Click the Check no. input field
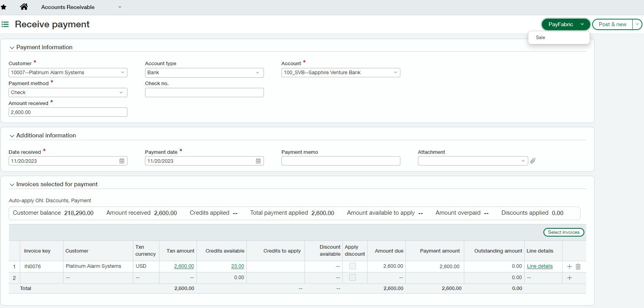Image resolution: width=644 pixels, height=308 pixels. click(204, 93)
